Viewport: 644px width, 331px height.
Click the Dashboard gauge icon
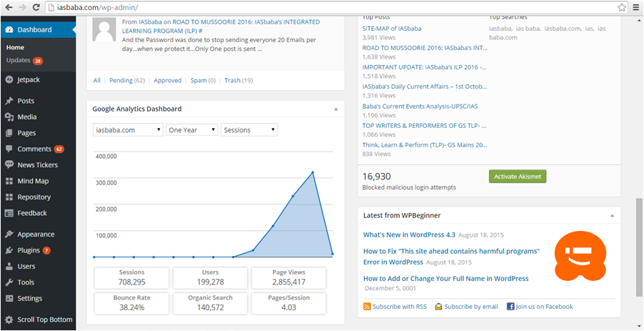coord(9,29)
